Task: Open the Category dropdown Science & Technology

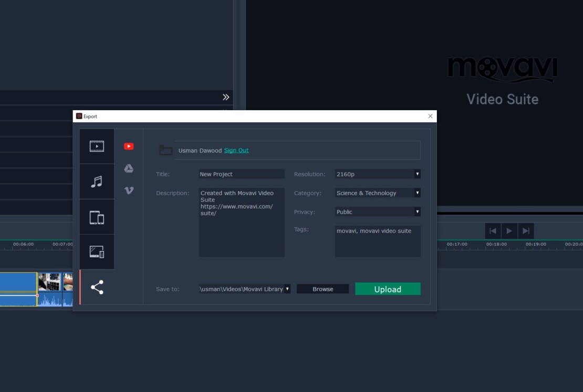Action: tap(378, 193)
